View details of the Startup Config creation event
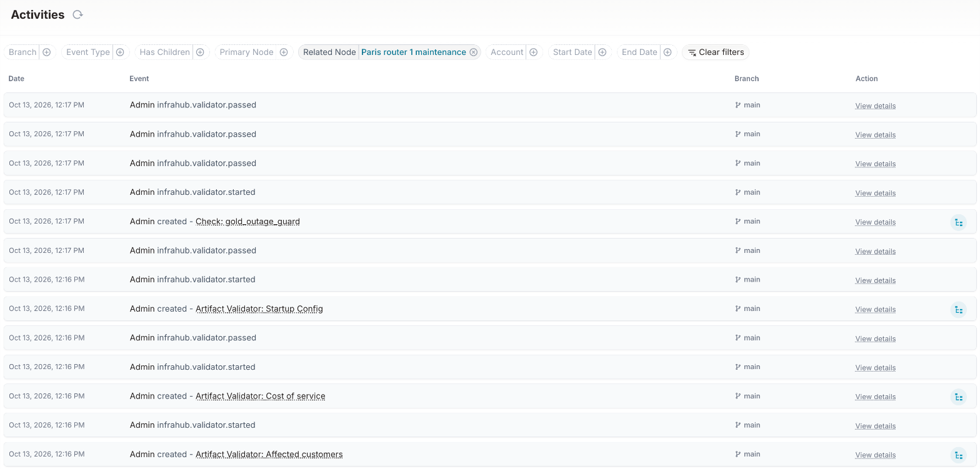The height and width of the screenshot is (469, 980). click(876, 310)
